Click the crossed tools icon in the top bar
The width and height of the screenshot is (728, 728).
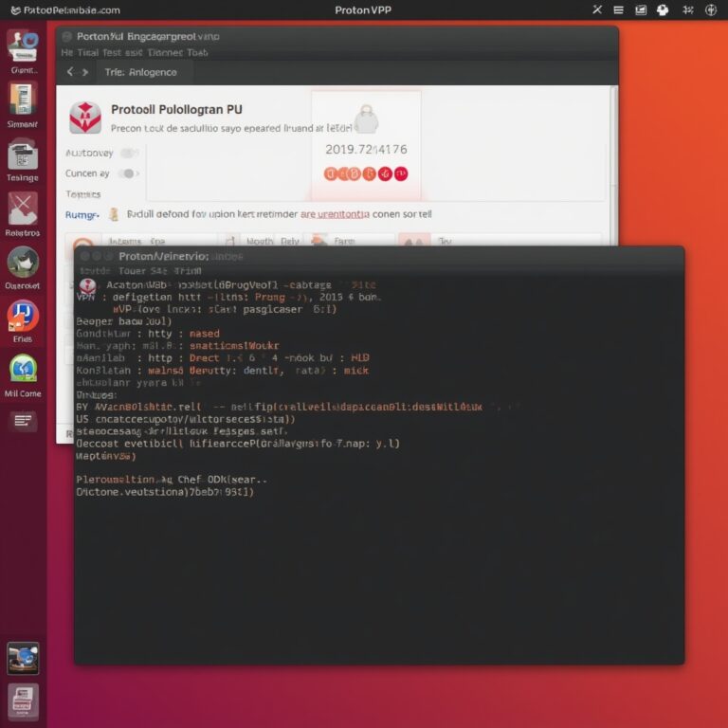pyautogui.click(x=597, y=9)
